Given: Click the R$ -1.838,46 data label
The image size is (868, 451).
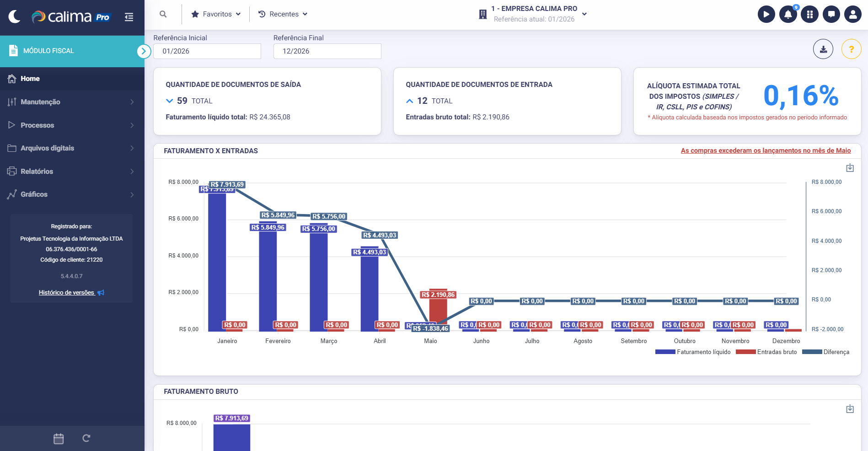Looking at the screenshot, I should (x=430, y=328).
